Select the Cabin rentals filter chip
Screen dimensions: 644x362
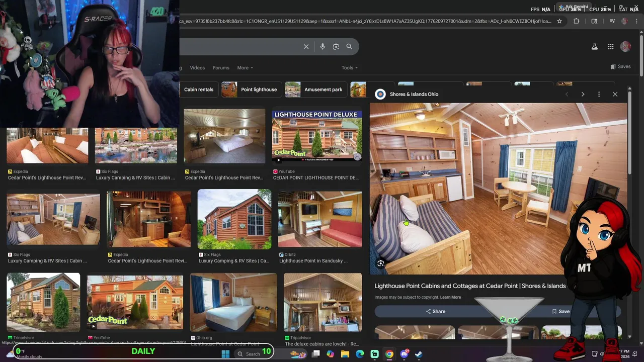198,89
